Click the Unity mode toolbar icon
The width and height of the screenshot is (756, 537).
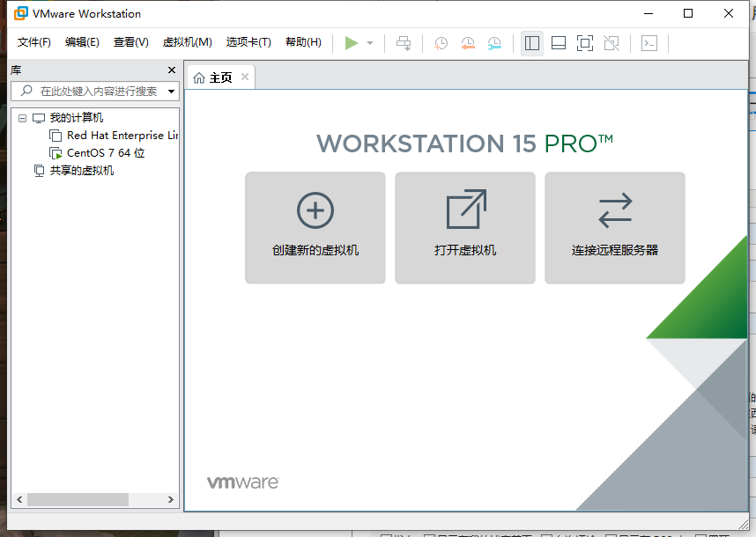tap(611, 43)
